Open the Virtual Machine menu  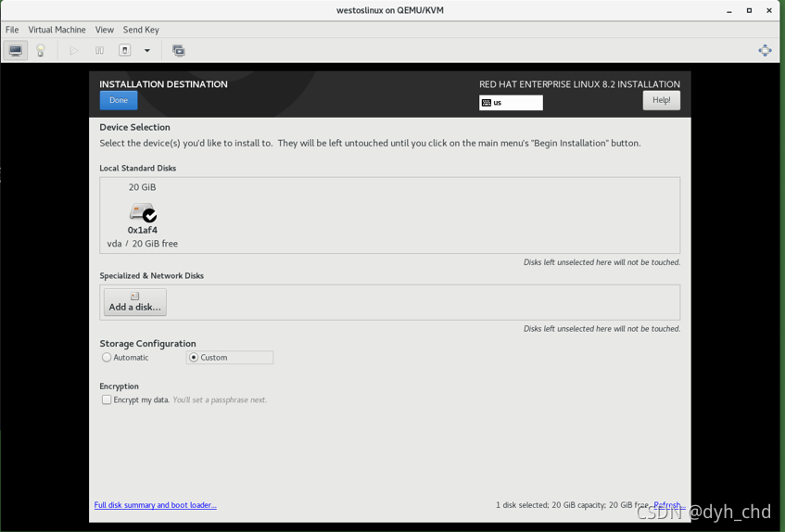tap(57, 30)
